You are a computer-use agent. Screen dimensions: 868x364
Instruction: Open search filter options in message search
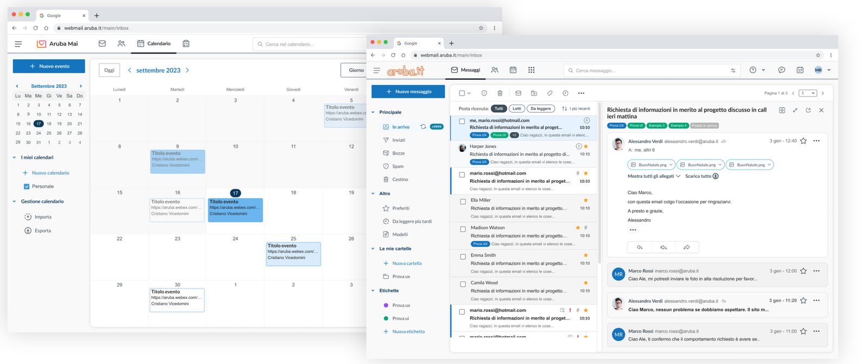733,71
